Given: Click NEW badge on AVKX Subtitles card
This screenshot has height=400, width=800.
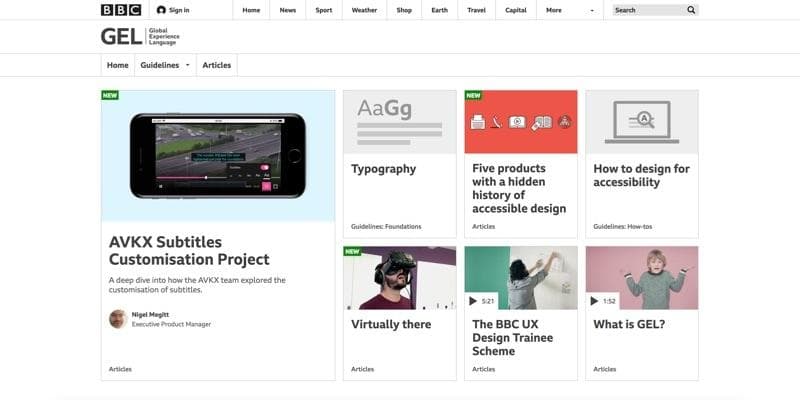Looking at the screenshot, I should point(110,95).
